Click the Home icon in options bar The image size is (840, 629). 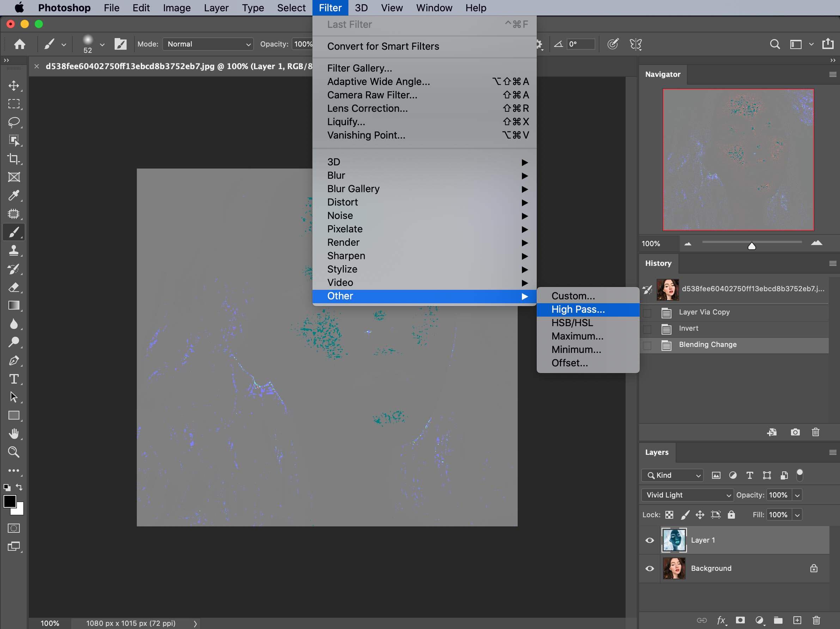coord(20,44)
